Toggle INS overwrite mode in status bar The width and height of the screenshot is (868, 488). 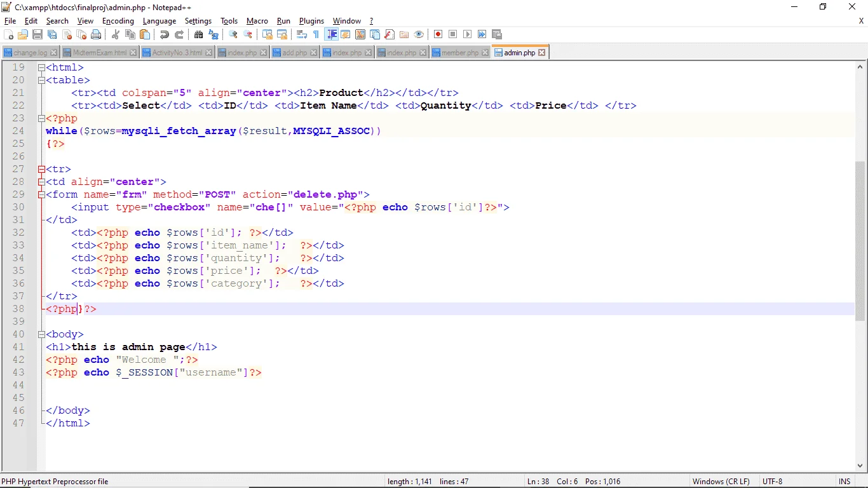tap(844, 482)
